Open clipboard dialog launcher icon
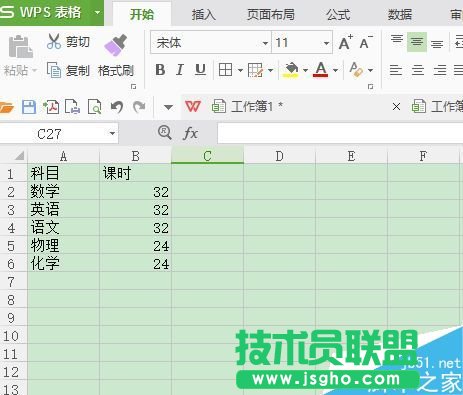The image size is (463, 395). 133,87
